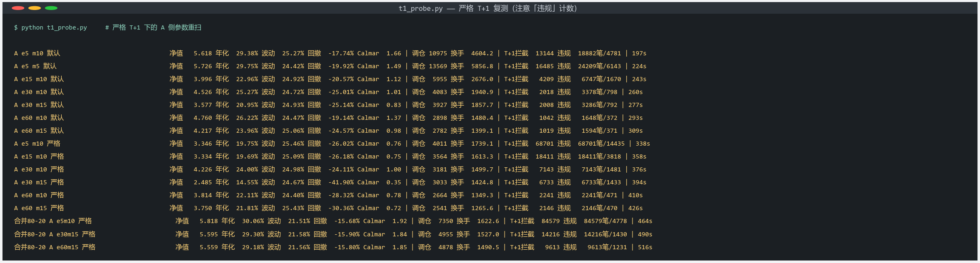Maximize the terminal with the green button
The width and height of the screenshot is (980, 263).
point(51,8)
